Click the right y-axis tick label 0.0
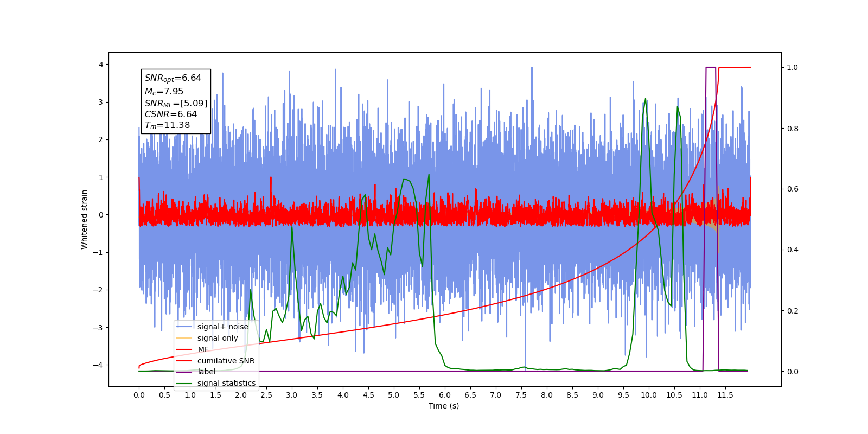 (793, 372)
